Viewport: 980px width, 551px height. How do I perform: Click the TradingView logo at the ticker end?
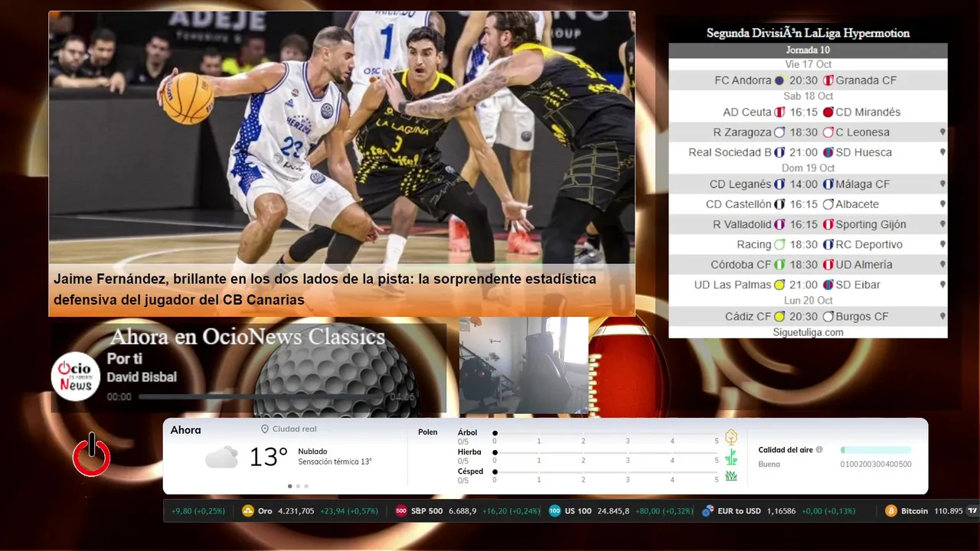click(x=972, y=511)
